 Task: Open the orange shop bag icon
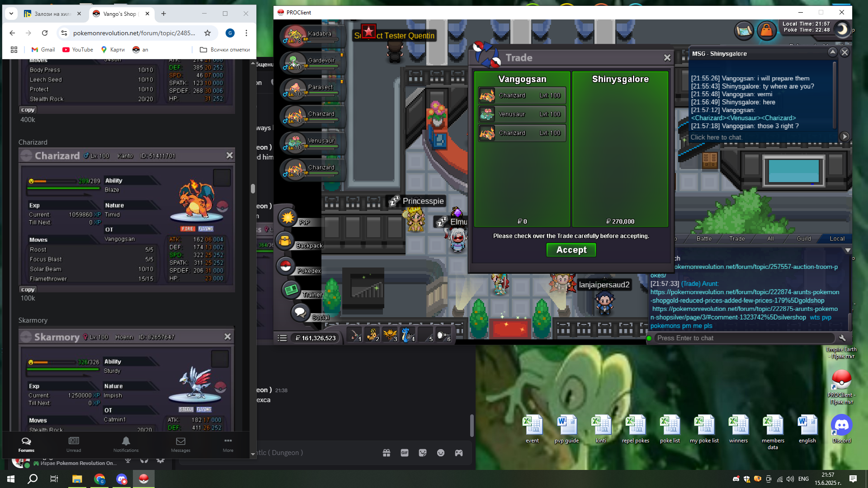click(x=767, y=31)
